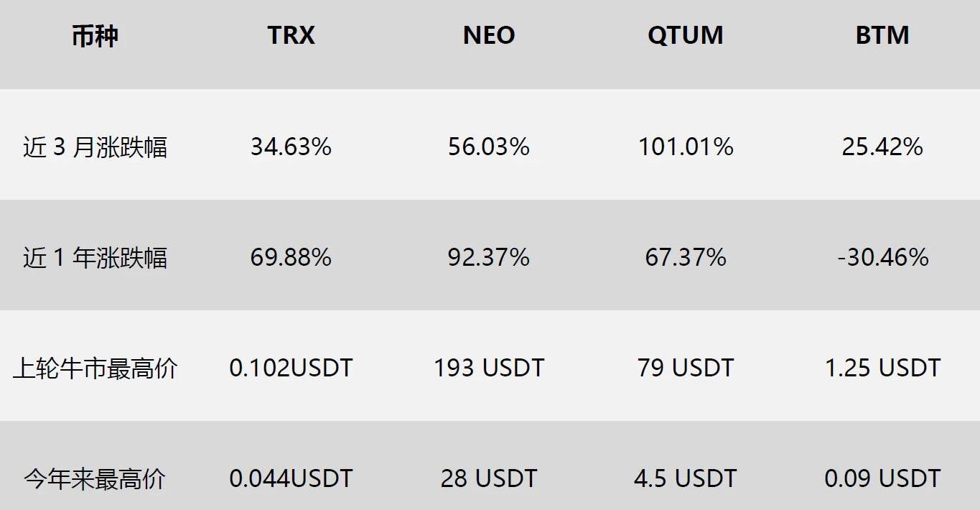Select the 79 USDT value under QTUM
This screenshot has width=980, height=510.
point(686,368)
